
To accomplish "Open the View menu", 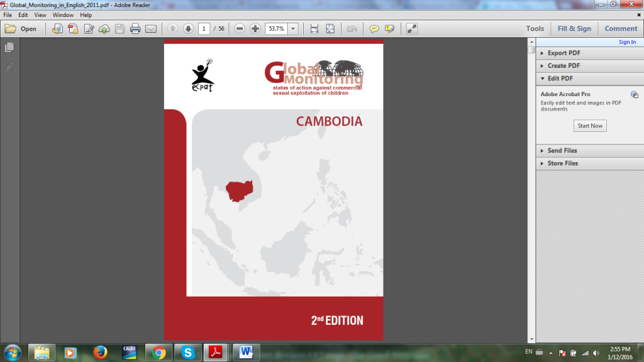I will (40, 14).
